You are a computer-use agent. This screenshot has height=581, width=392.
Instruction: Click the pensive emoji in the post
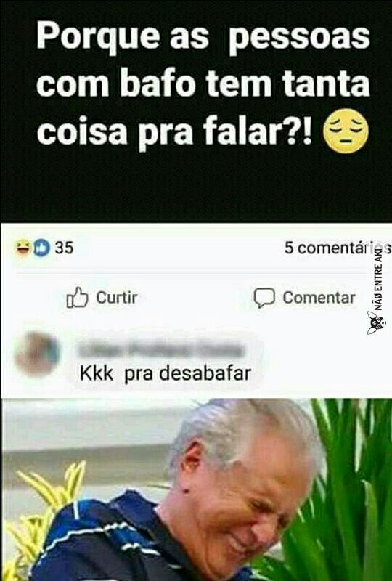click(346, 131)
